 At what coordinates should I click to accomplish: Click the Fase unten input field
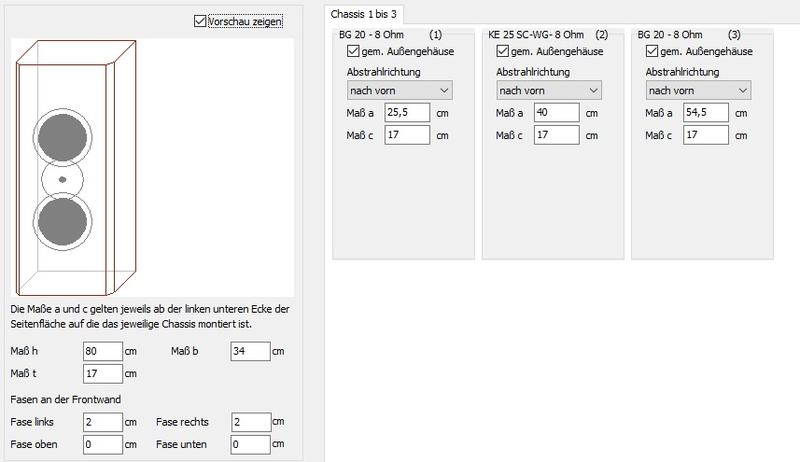pyautogui.click(x=250, y=444)
